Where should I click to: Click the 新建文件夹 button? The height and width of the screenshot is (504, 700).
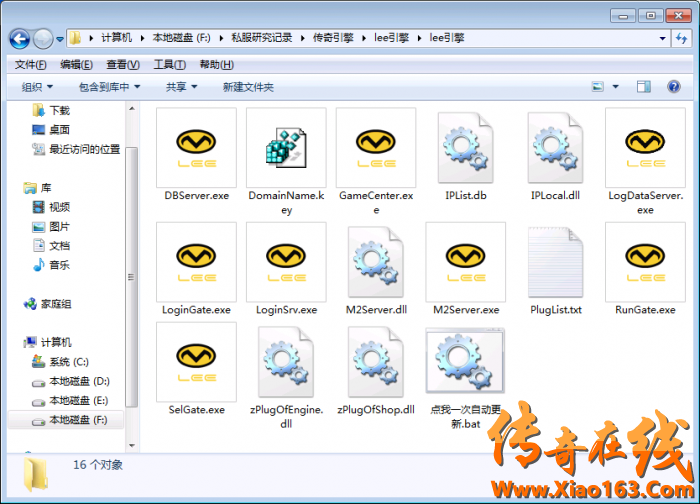(x=248, y=87)
